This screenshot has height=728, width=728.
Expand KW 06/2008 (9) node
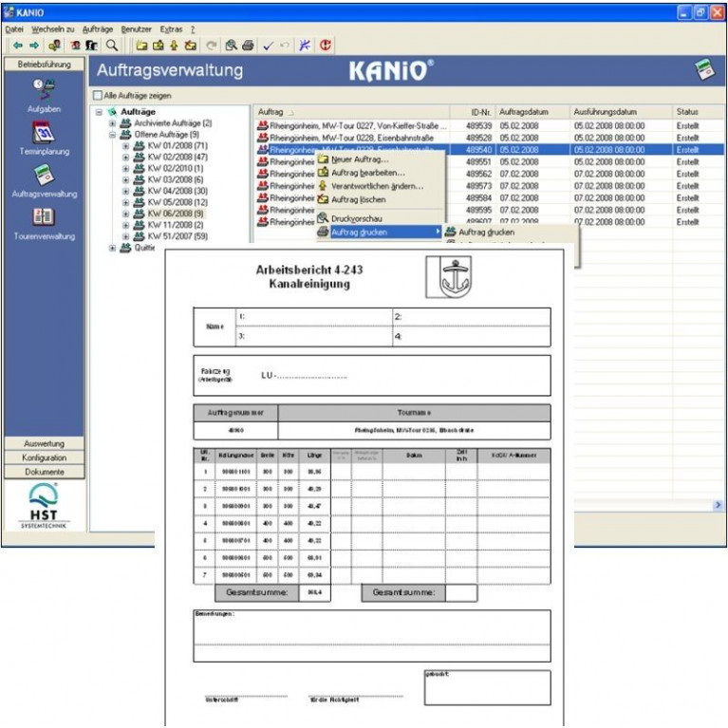[x=125, y=215]
